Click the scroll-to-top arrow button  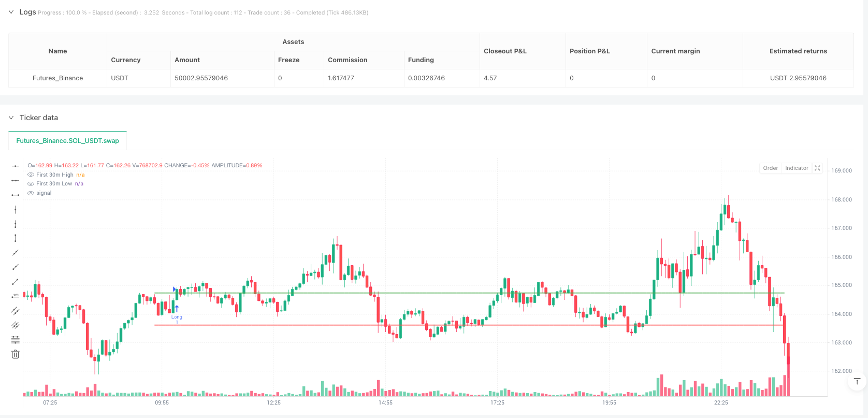(857, 382)
